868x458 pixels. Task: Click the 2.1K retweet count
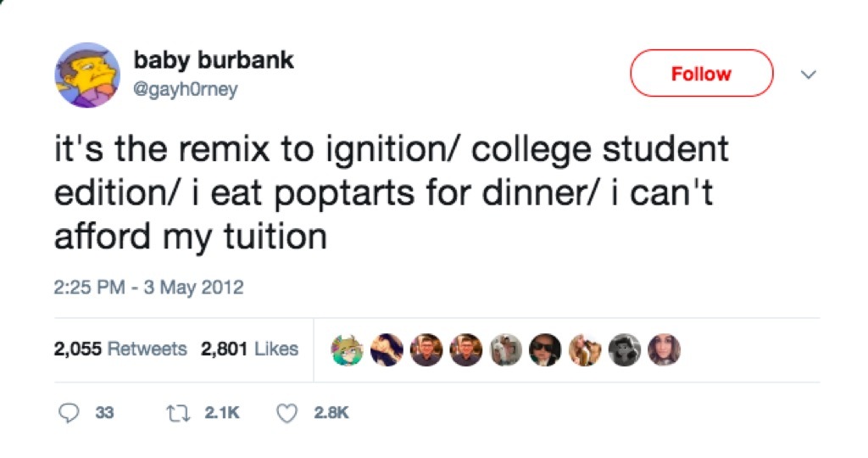tap(223, 413)
